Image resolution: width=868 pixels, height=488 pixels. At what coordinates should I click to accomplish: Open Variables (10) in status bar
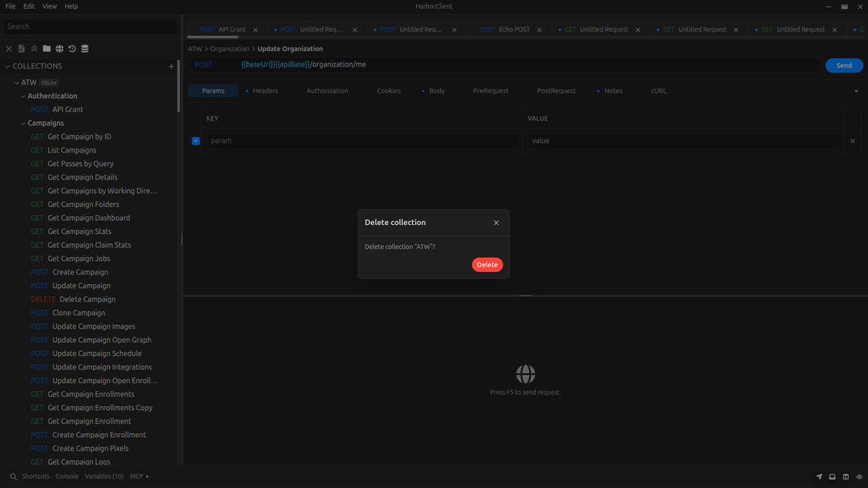104,476
